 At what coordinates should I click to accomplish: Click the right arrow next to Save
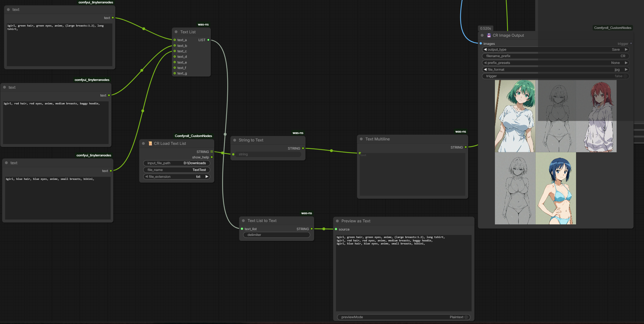[x=626, y=50]
